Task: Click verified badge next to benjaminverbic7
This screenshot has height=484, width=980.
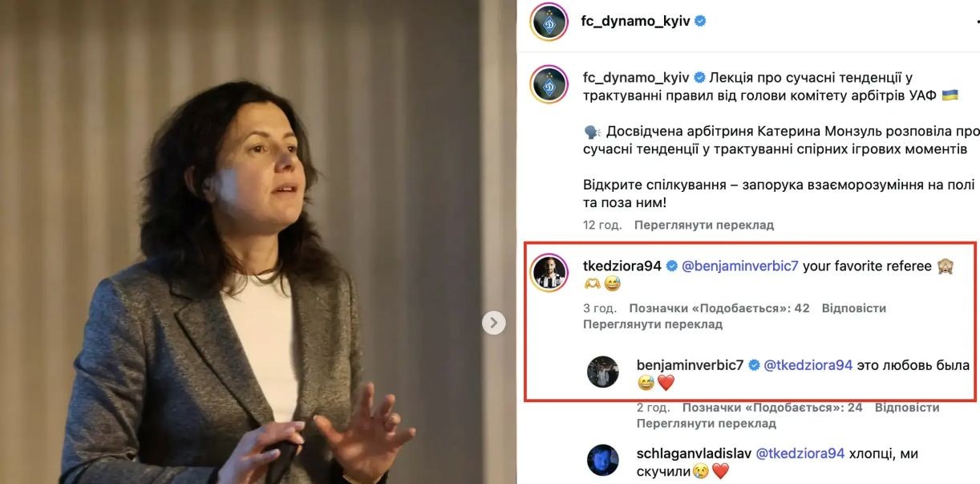Action: click(754, 365)
